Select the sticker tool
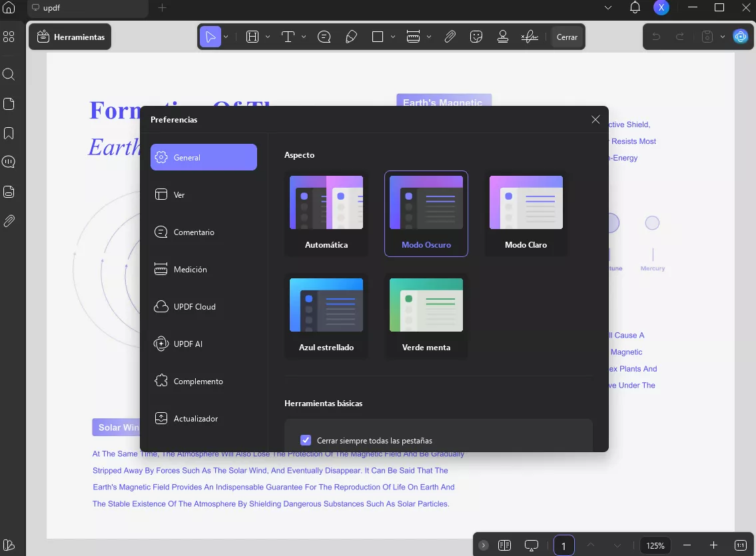Viewport: 756px width, 556px height. point(476,37)
